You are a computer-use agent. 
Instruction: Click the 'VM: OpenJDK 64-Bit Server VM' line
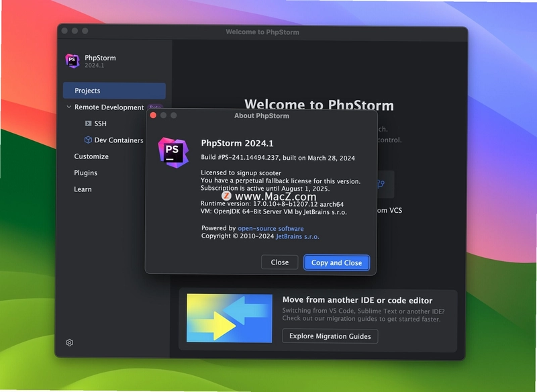click(x=273, y=212)
